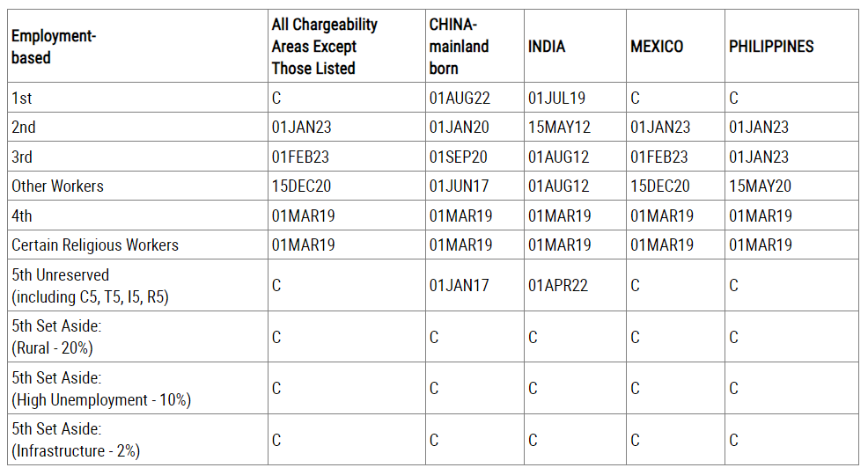868x475 pixels.
Task: Select 15MAY20 under Philippines
Action: (x=760, y=186)
